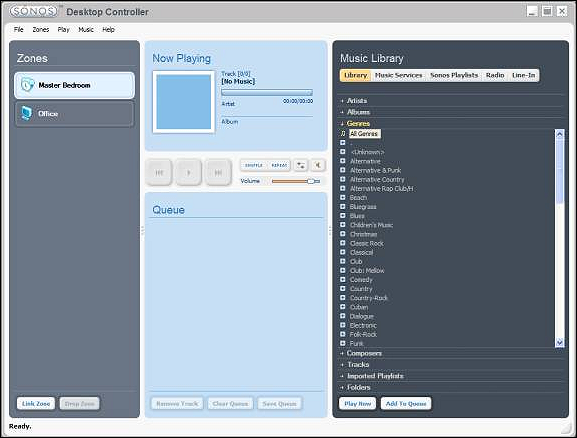Mute the zone with the speaker icon
Viewport: 577px width, 438px height.
tap(318, 165)
